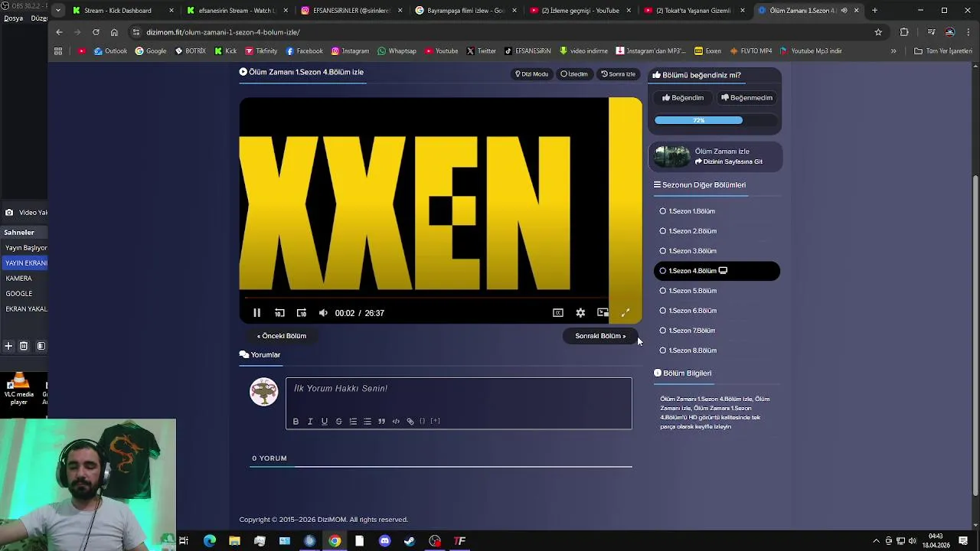Image resolution: width=980 pixels, height=551 pixels.
Task: Select 1.Sezon 3.Bölüm
Action: coord(717,251)
